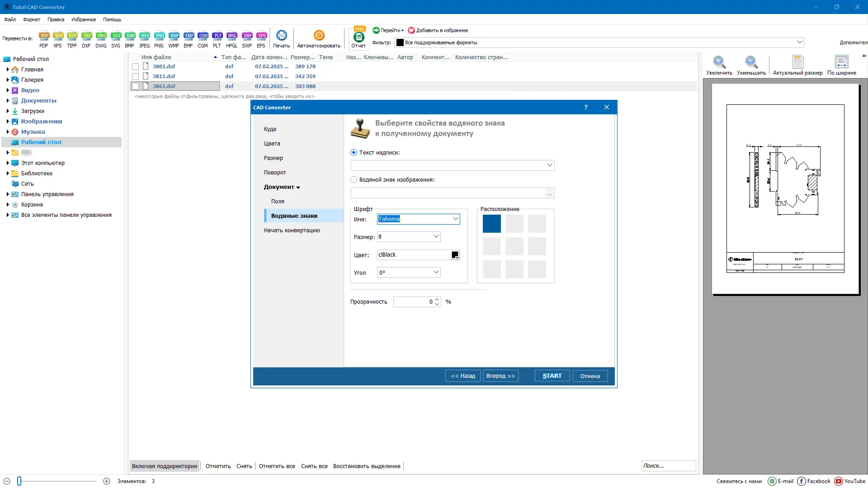Zoom in with Увеличить icon
Screen dimensions: 868x488
[x=719, y=62]
